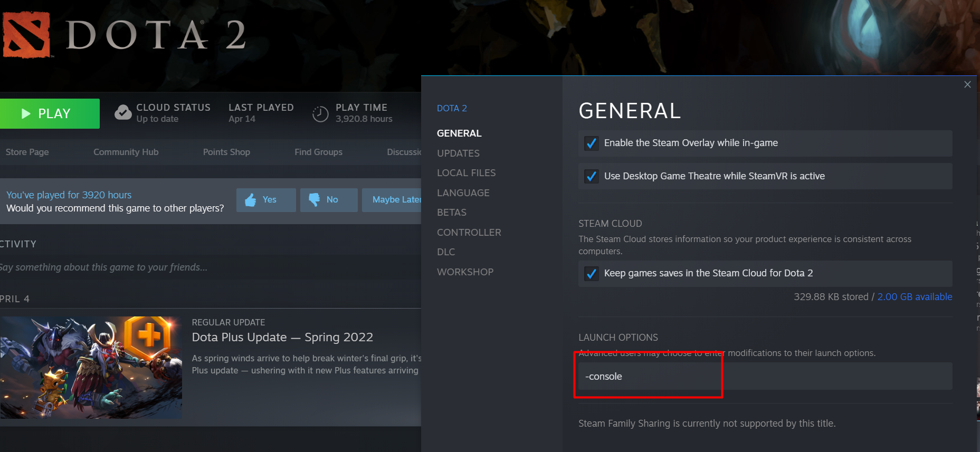
Task: Open the DLC properties tab
Action: [x=446, y=252]
